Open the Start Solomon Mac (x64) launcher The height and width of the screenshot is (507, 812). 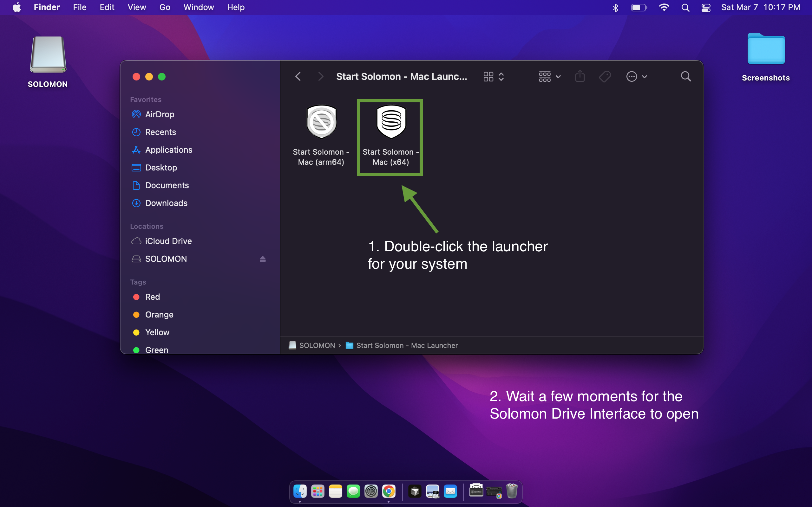(x=391, y=122)
